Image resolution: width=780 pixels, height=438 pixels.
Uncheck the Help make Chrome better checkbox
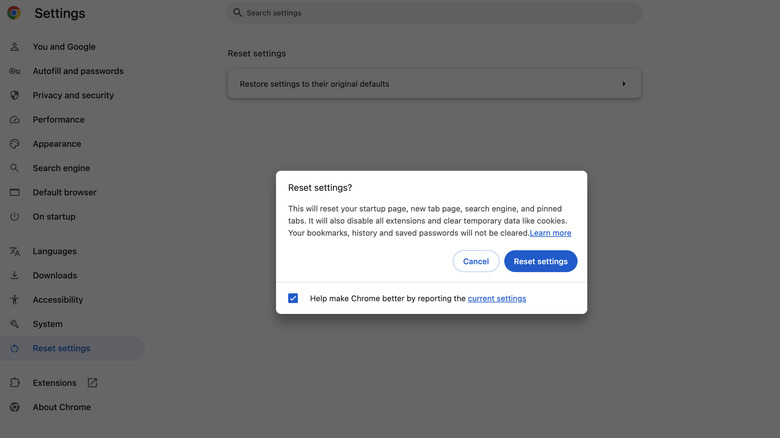pyautogui.click(x=293, y=298)
